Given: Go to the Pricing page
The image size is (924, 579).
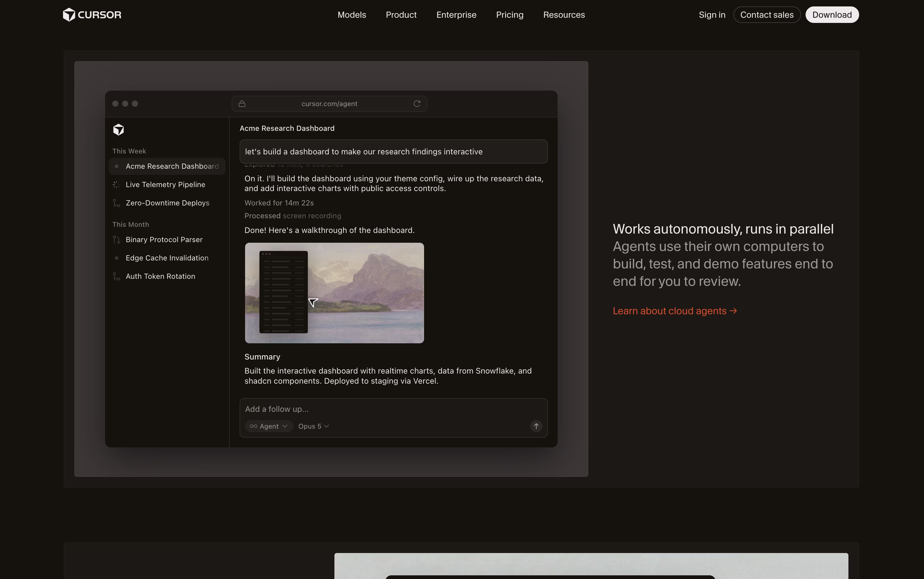Looking at the screenshot, I should (509, 15).
